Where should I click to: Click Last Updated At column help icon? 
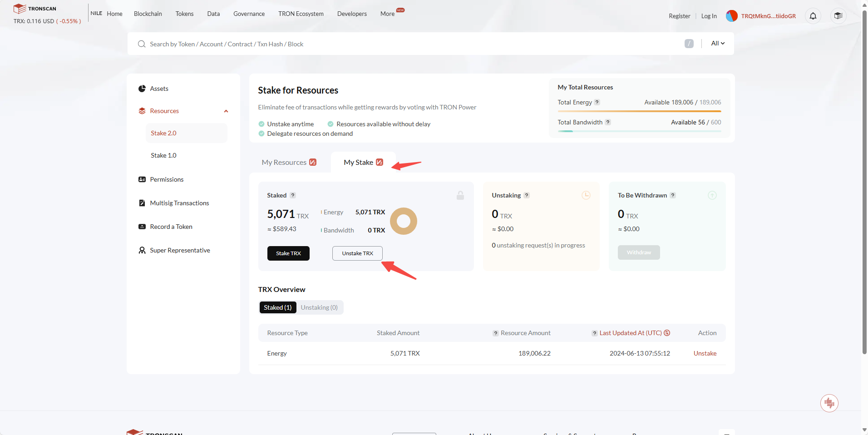[x=595, y=333]
